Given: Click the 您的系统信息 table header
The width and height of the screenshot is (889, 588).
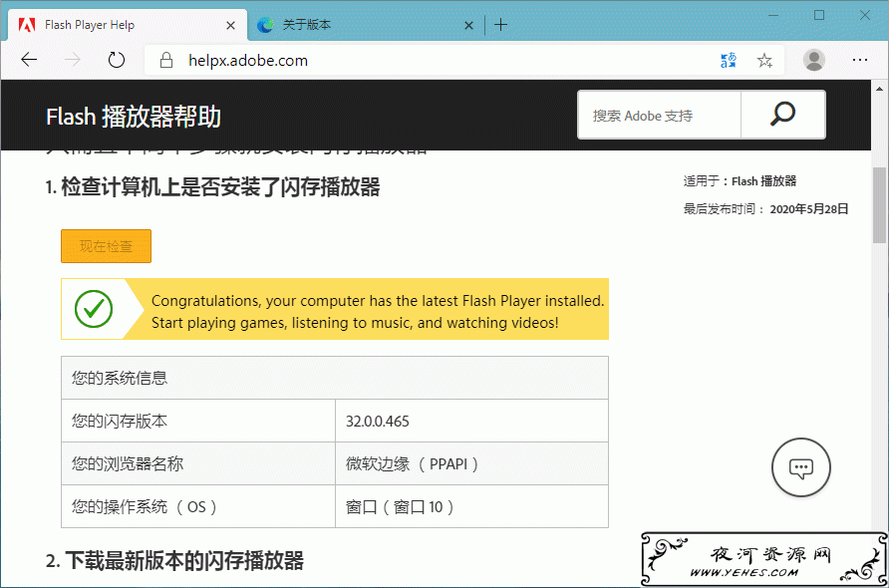Looking at the screenshot, I should point(335,378).
